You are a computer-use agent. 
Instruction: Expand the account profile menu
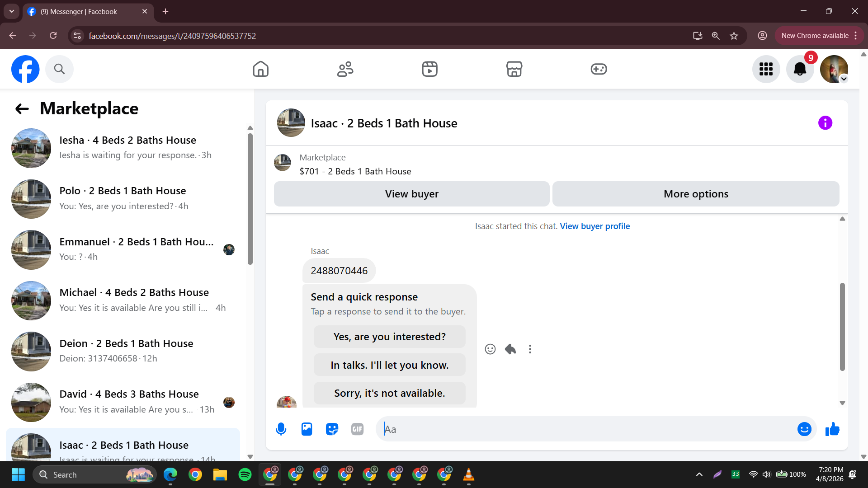tap(834, 69)
